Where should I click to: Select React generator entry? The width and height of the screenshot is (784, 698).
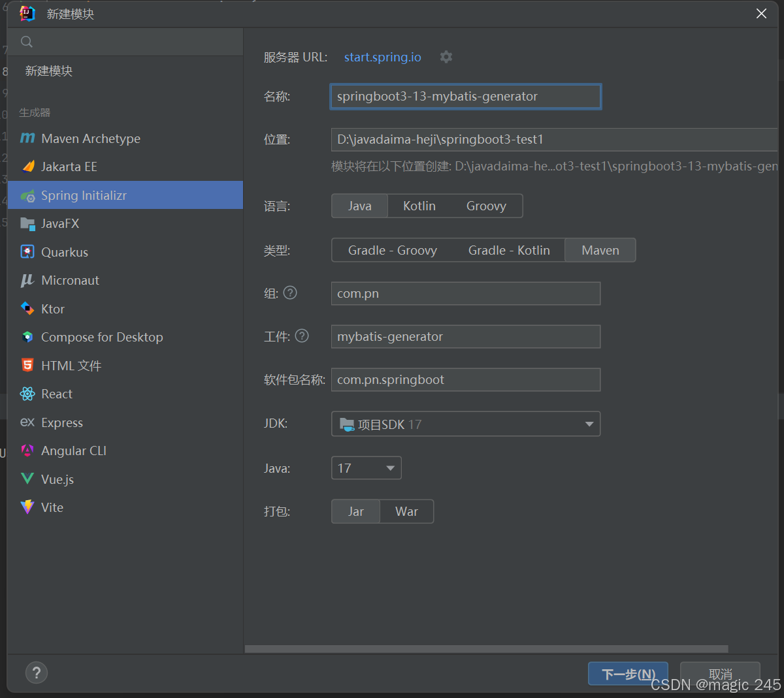click(125, 394)
